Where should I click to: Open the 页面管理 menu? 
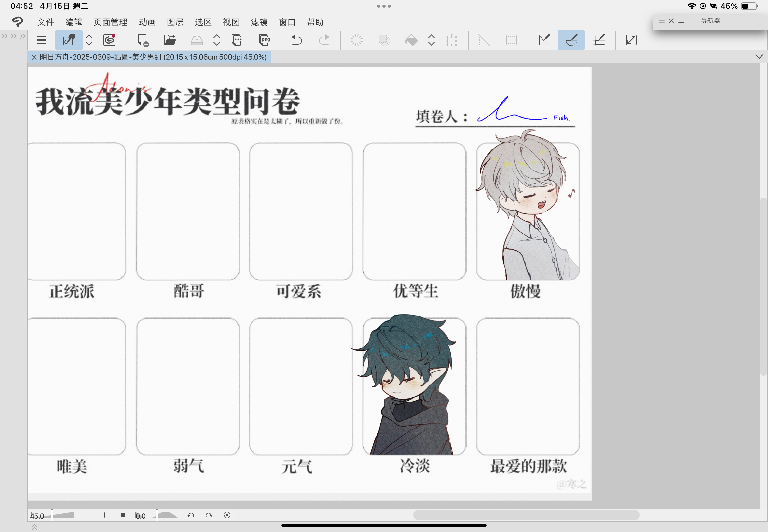point(110,22)
